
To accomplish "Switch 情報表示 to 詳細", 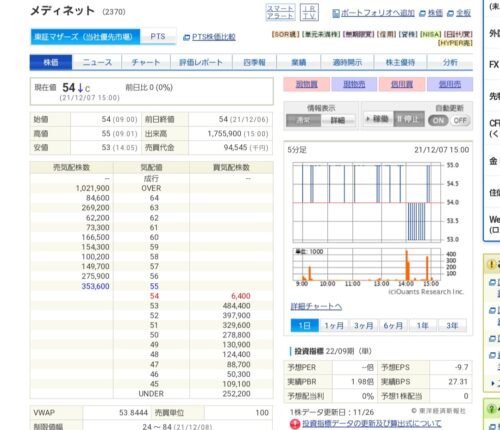I will point(338,120).
